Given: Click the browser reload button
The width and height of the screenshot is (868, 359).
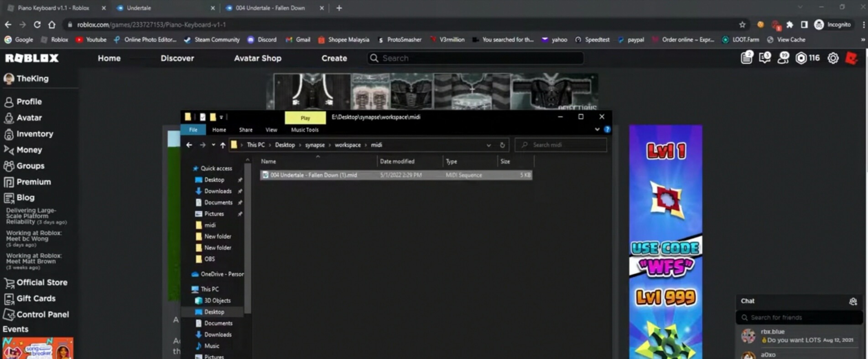Looking at the screenshot, I should coord(37,25).
